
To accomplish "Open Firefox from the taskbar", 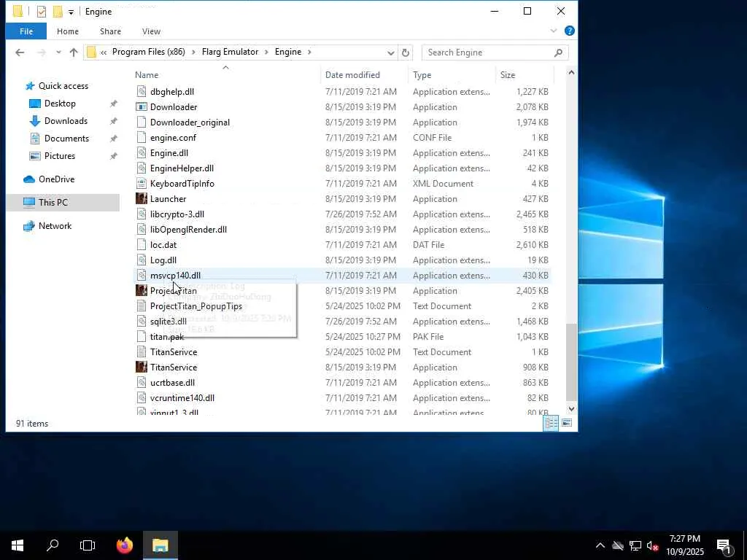I will [125, 545].
